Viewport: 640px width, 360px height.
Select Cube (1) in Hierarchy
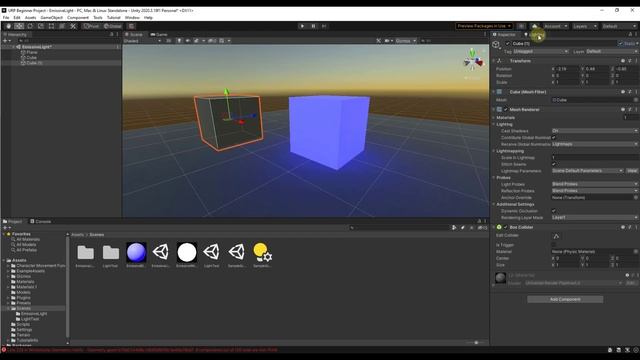click(x=34, y=63)
